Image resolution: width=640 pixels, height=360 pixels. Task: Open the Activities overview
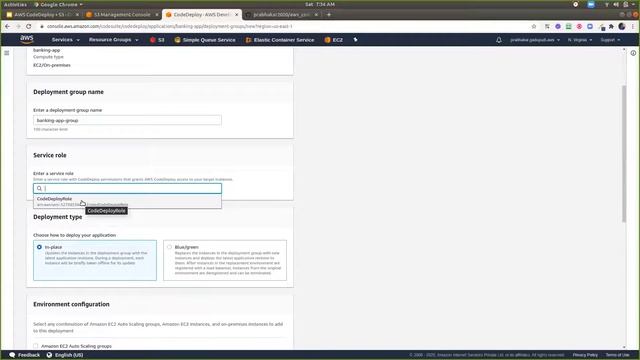16,4
